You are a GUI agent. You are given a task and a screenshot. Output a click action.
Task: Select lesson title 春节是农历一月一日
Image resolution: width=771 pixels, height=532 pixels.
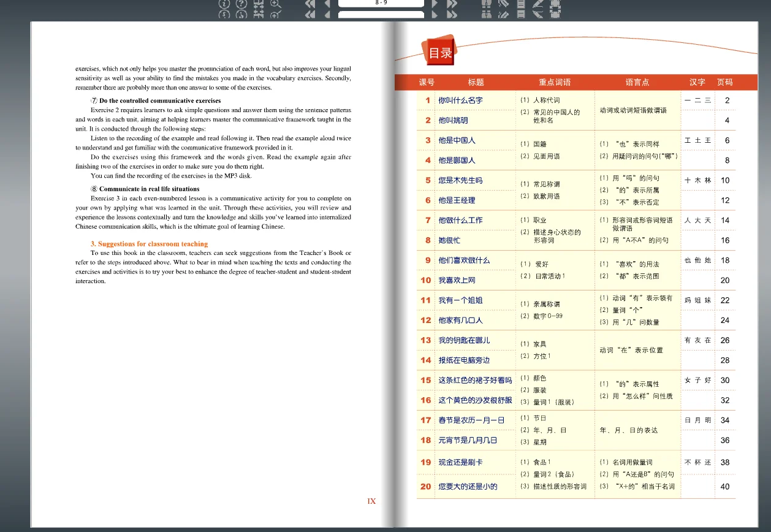(x=471, y=420)
